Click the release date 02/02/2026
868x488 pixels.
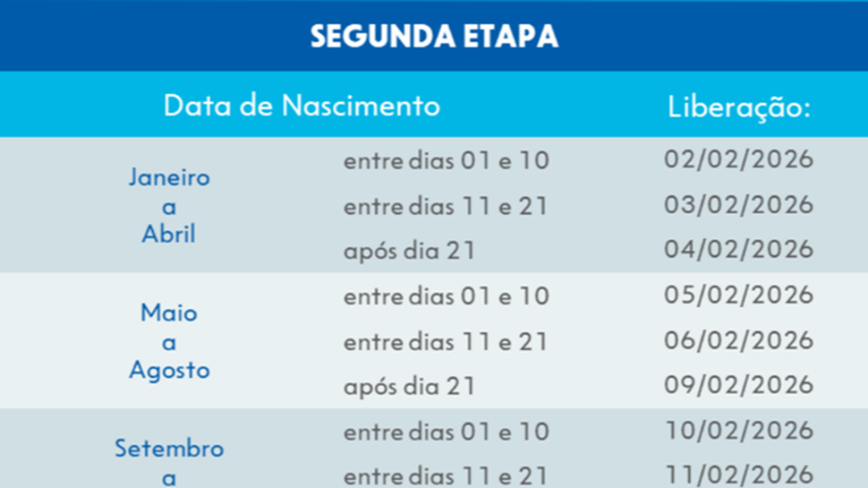739,159
